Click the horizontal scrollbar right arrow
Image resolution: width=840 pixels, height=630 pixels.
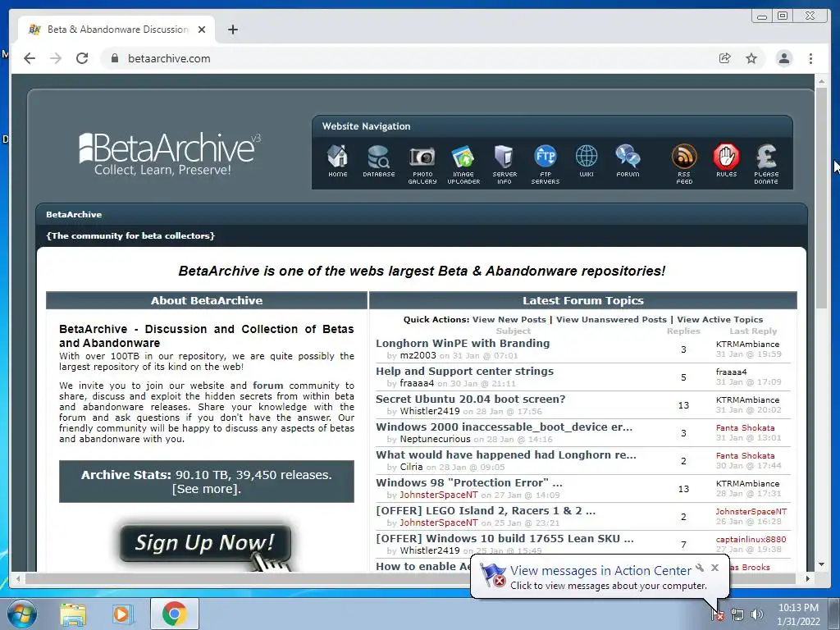click(x=808, y=578)
